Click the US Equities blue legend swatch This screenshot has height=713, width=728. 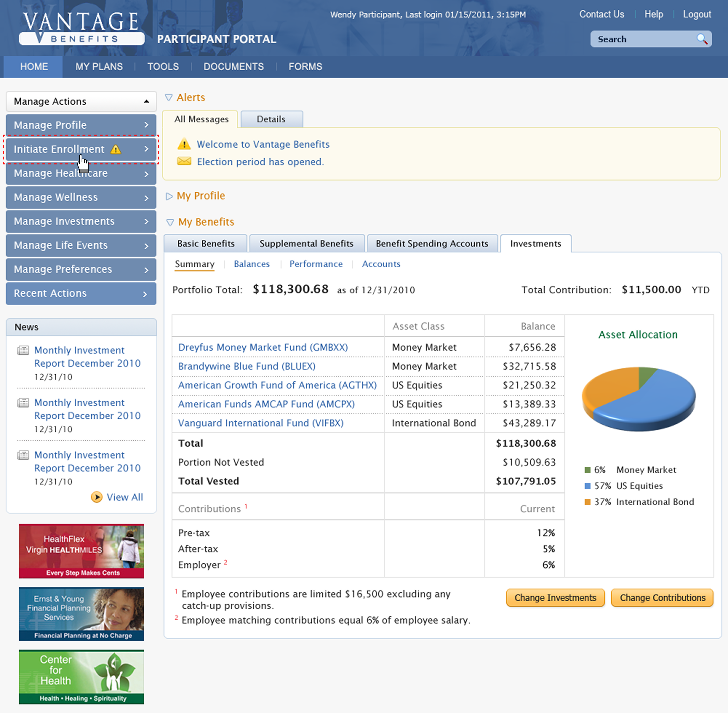[x=587, y=486]
